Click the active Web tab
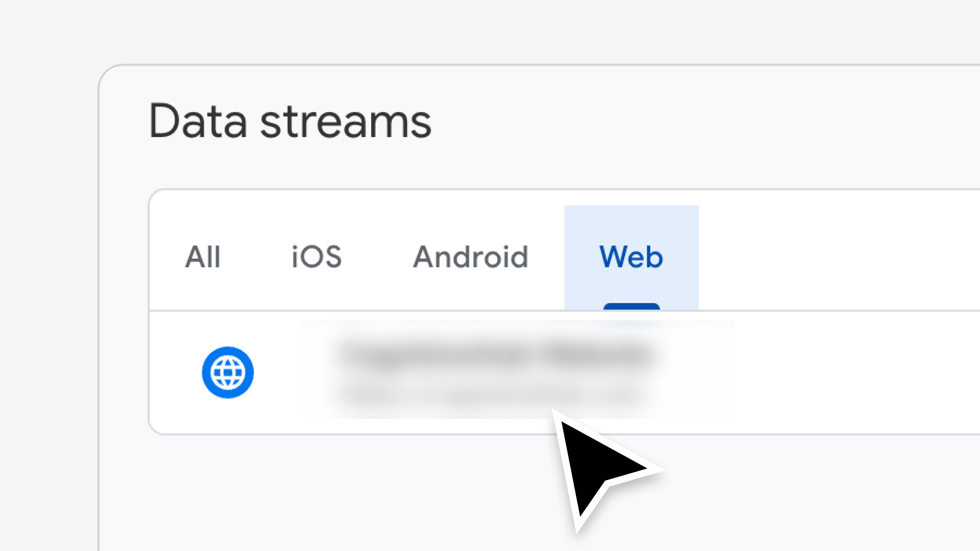 [631, 257]
